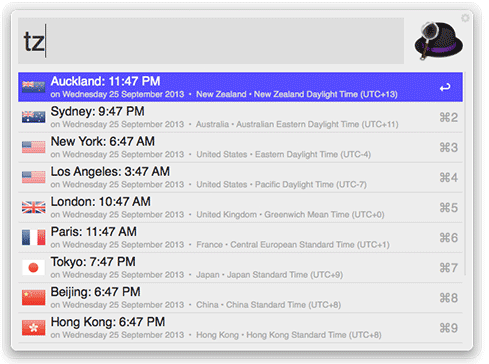
Task: Click 'New Zealand Daylight Time (UTC+13)' subtitle
Action: [x=326, y=94]
